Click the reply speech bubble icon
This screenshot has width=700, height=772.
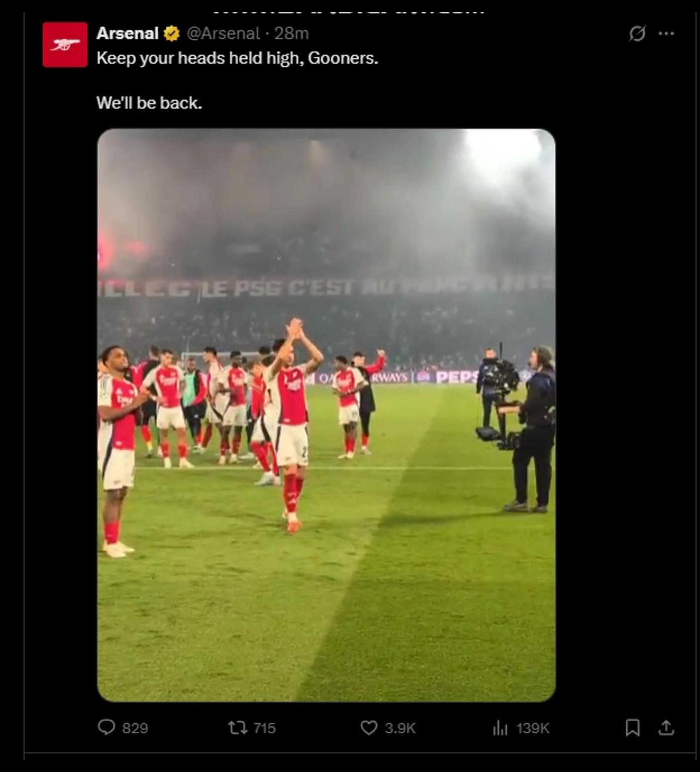click(107, 727)
